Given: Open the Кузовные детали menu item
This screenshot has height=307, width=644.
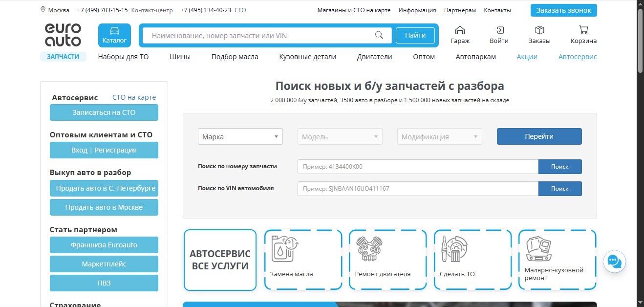Looking at the screenshot, I should coord(307,57).
